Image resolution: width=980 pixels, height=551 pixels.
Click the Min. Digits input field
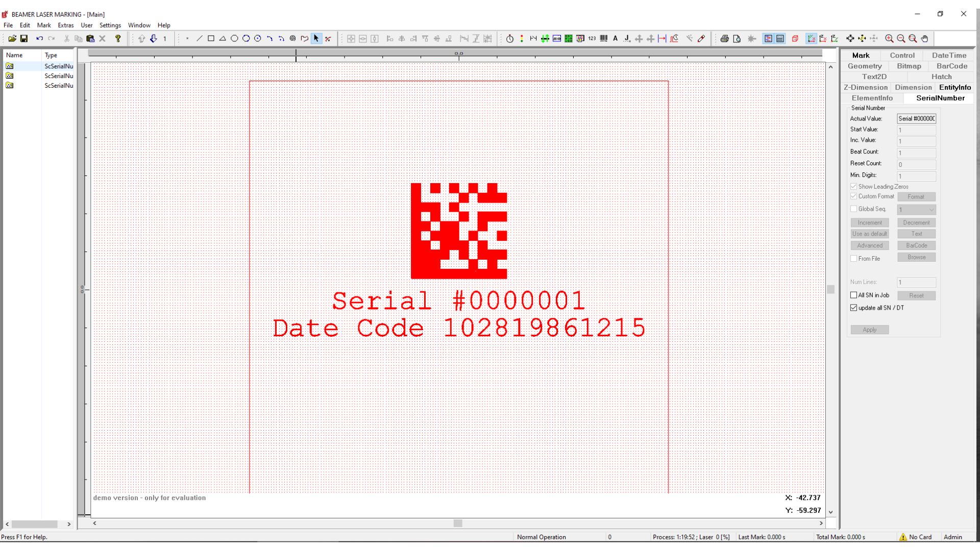coord(917,176)
